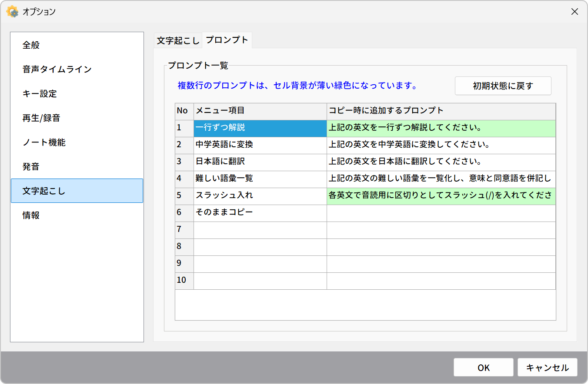Select prompt cell 上記の英文を中学英語に変換してください。
The width and height of the screenshot is (588, 384).
(x=441, y=145)
